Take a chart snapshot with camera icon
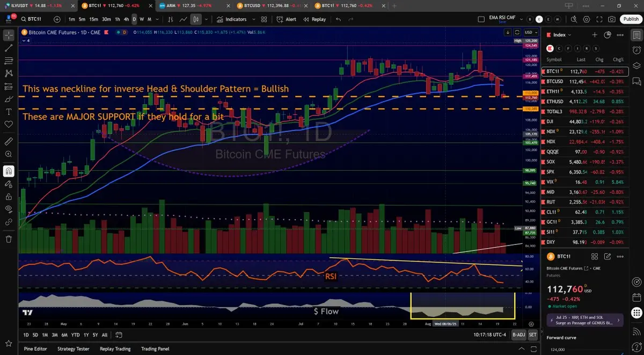 612,19
